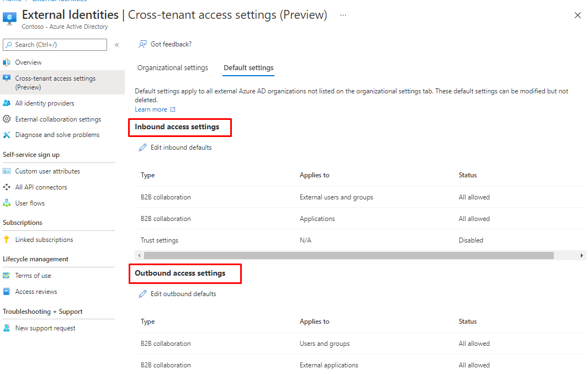The height and width of the screenshot is (374, 588).
Task: Select the Default settings tab
Action: 248,68
